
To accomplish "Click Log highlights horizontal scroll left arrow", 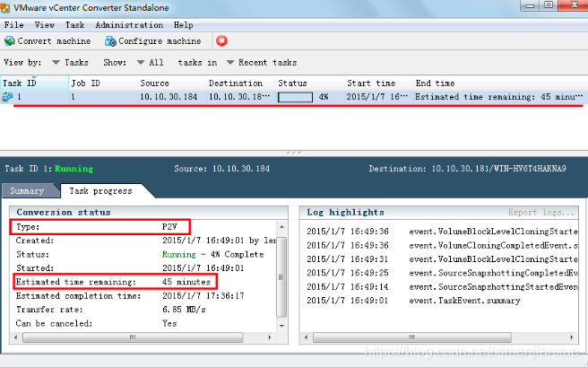I will [x=306, y=337].
